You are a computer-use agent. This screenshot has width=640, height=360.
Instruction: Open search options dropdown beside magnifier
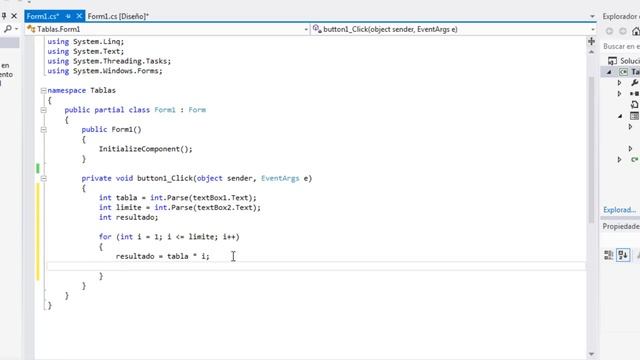click(16, 29)
